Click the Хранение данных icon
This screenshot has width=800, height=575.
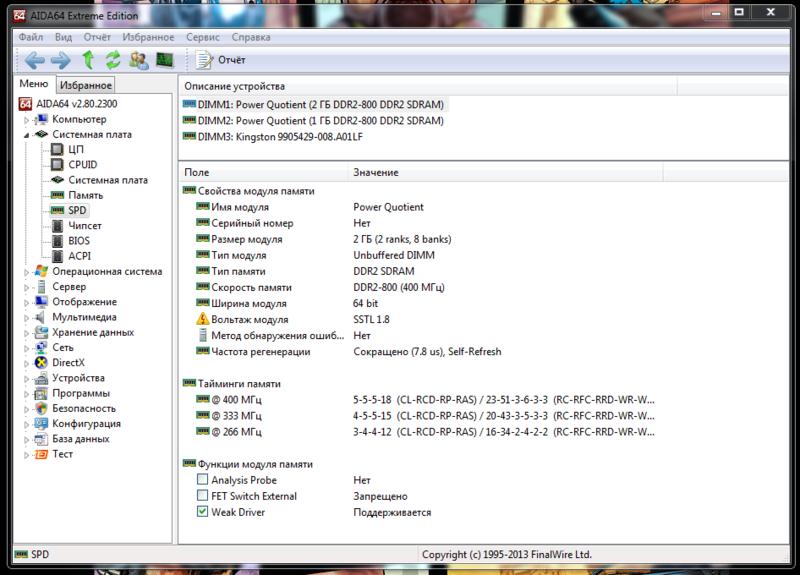[41, 333]
